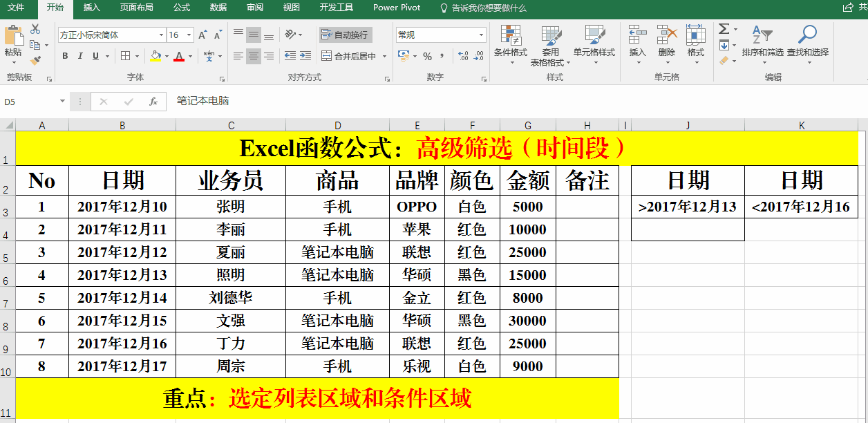The width and height of the screenshot is (868, 423).
Task: Click the 格式 cells format button
Action: [x=695, y=45]
